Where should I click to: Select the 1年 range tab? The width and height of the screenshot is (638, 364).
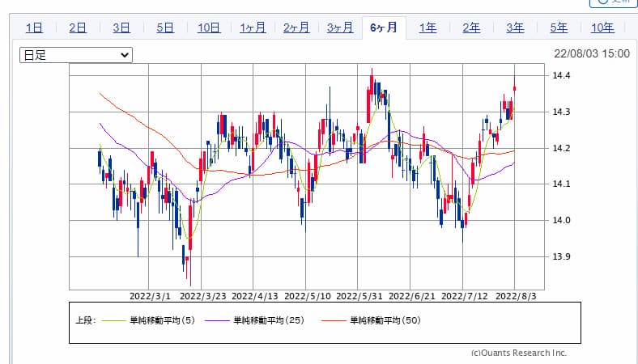click(x=427, y=28)
